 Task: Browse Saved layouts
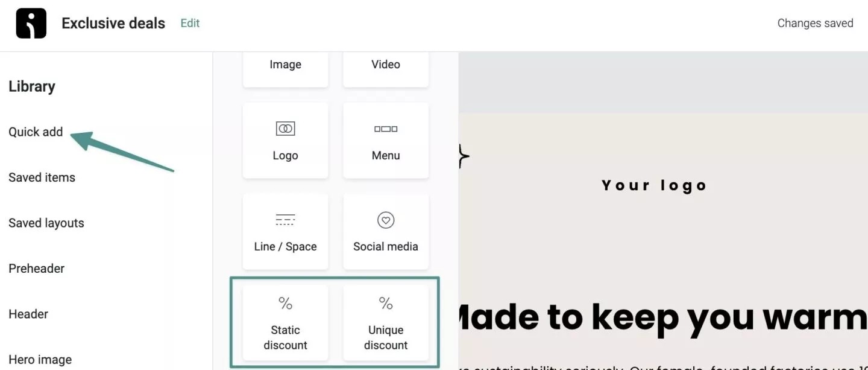coord(46,223)
